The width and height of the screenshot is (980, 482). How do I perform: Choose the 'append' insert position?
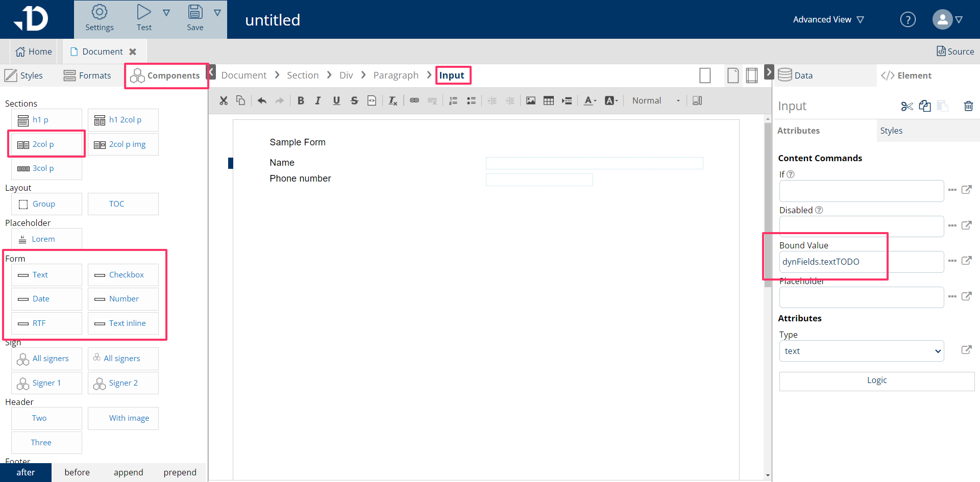(x=128, y=472)
